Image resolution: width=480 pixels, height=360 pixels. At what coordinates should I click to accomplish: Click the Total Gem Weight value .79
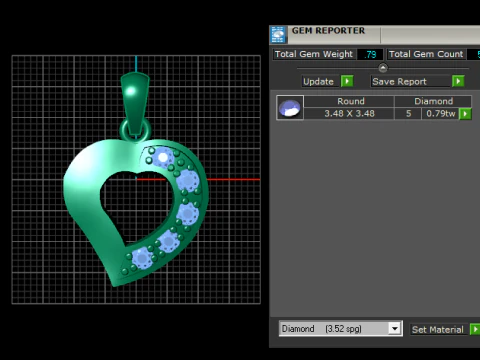370,54
